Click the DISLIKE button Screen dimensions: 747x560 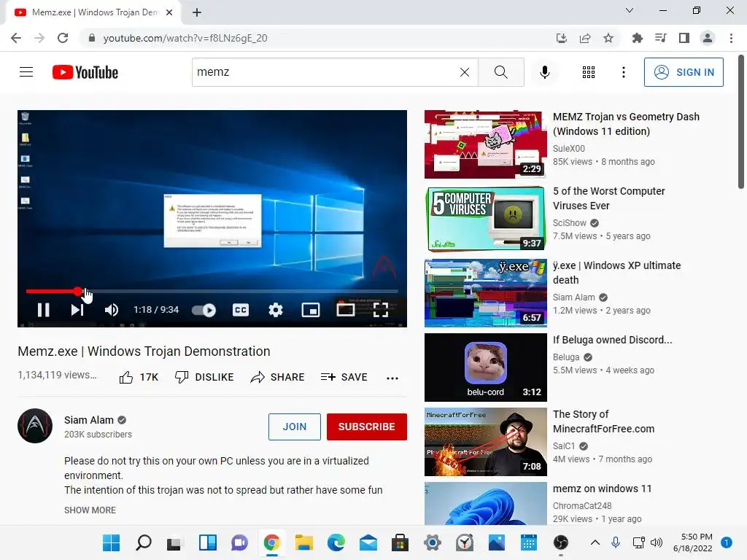click(x=204, y=377)
